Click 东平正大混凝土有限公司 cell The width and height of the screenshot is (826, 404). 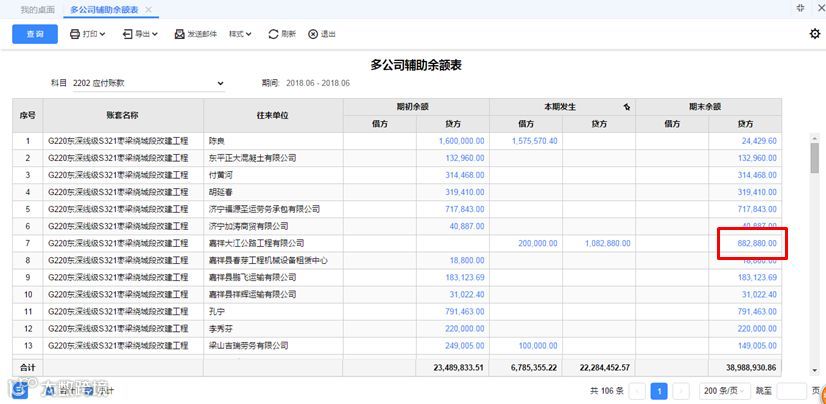[273, 158]
